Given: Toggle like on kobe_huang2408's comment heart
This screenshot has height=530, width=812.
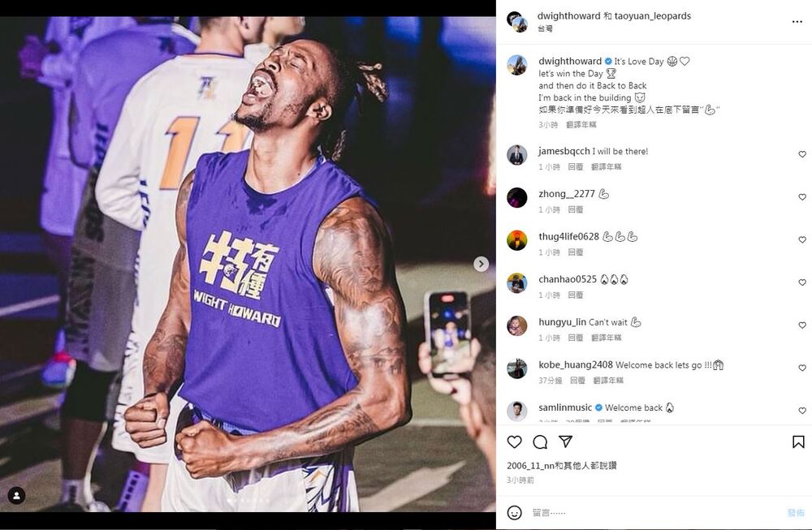Looking at the screenshot, I should coord(802,368).
